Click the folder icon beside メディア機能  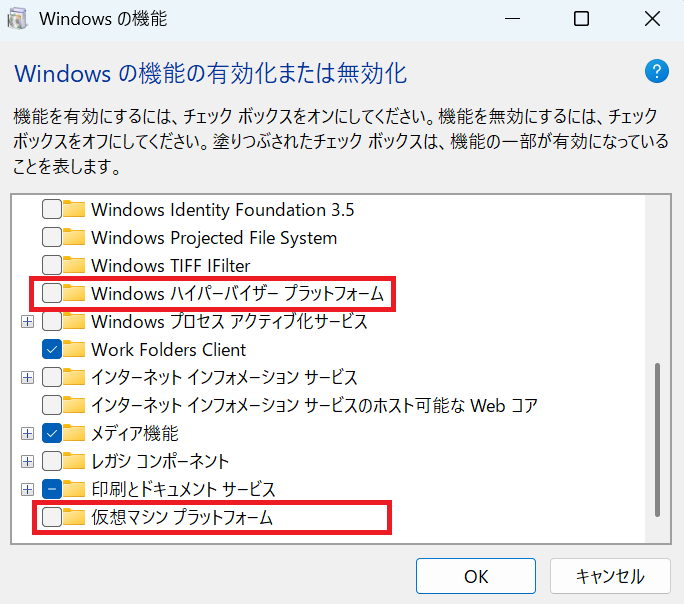click(75, 434)
